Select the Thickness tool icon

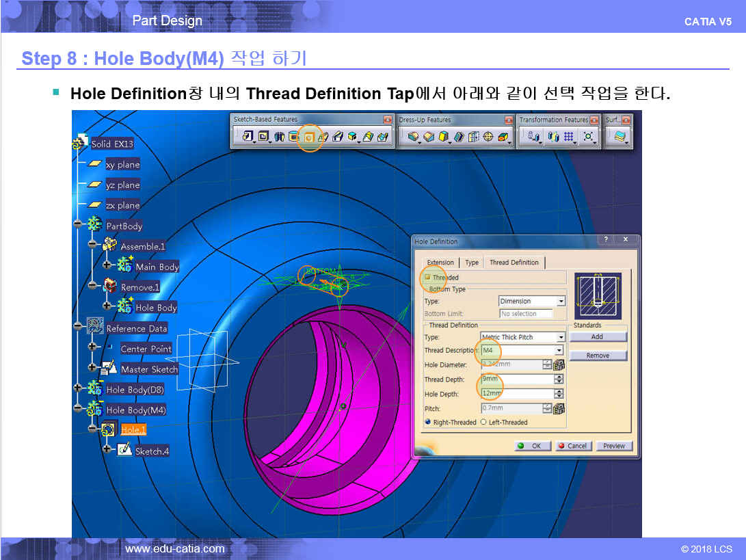click(473, 137)
